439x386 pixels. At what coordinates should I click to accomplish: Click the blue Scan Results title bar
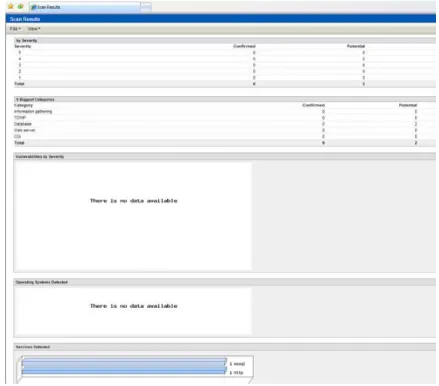click(221, 19)
